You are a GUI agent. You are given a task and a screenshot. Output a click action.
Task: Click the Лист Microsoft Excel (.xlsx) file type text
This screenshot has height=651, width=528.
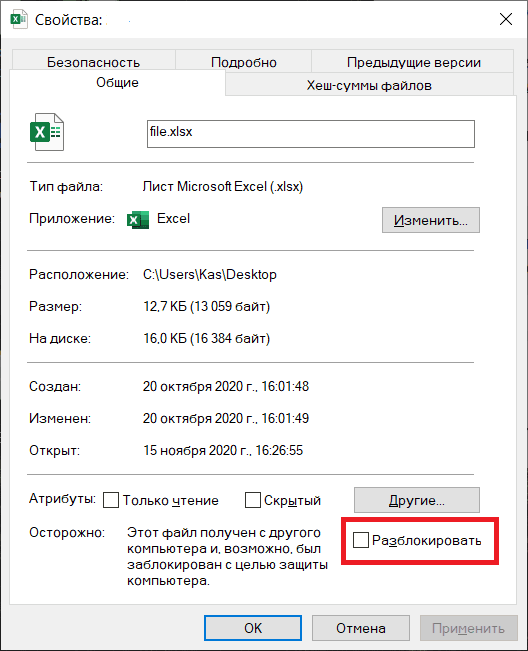(x=222, y=186)
